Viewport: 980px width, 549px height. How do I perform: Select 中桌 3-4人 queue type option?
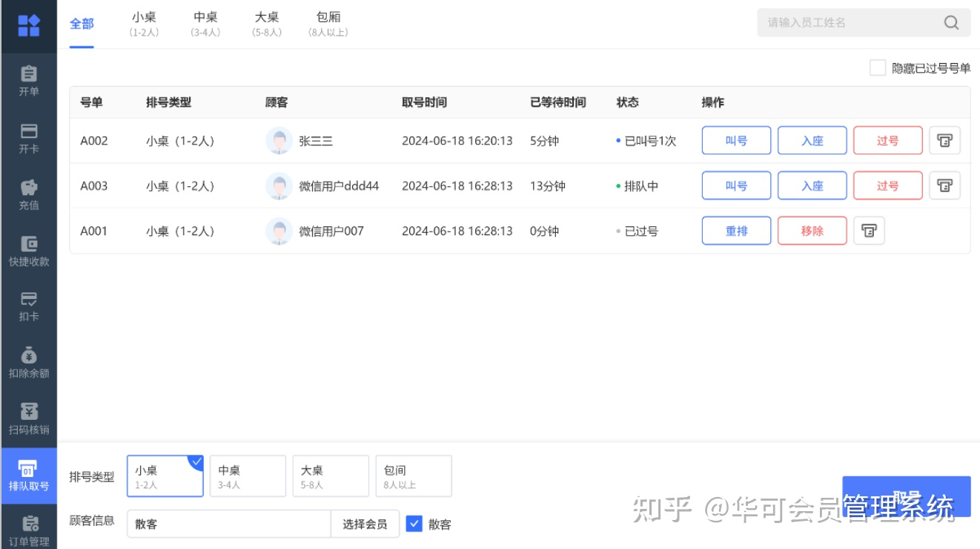pyautogui.click(x=248, y=476)
